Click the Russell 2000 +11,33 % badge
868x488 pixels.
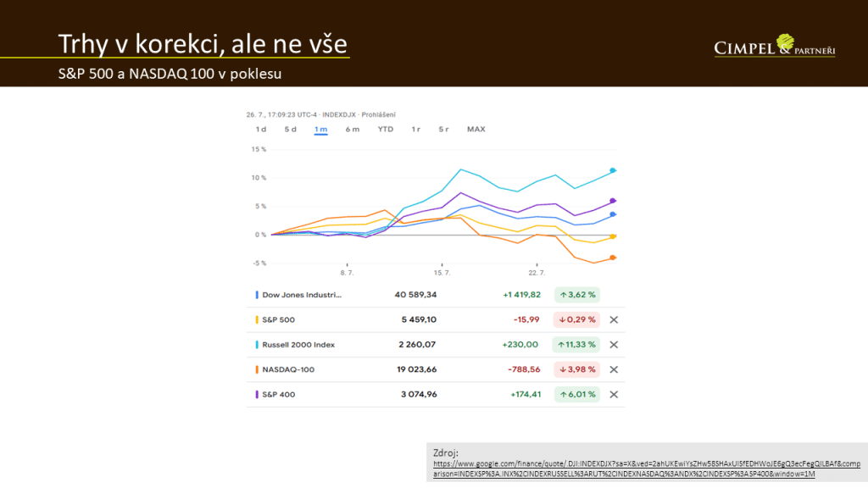click(576, 345)
